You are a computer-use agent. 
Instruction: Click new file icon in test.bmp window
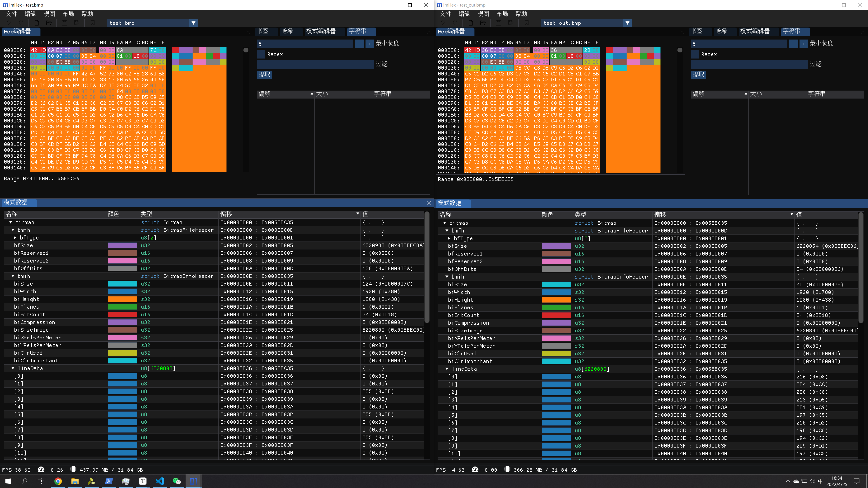tap(37, 23)
